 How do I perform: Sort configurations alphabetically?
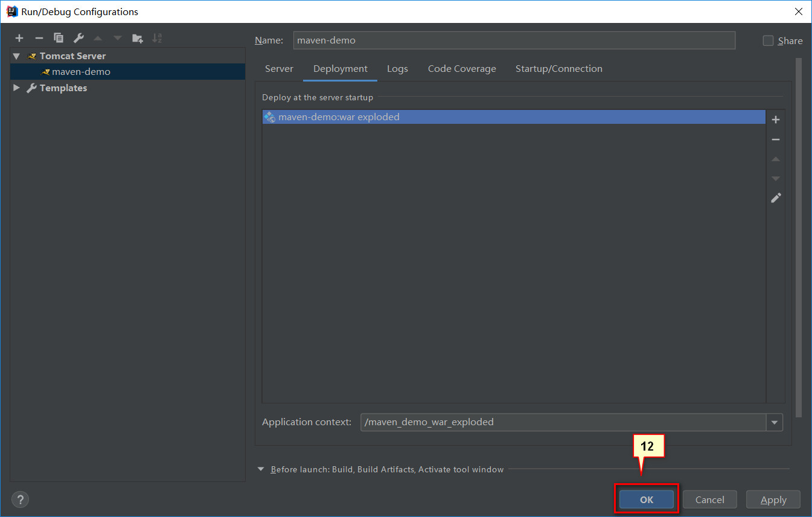[157, 38]
